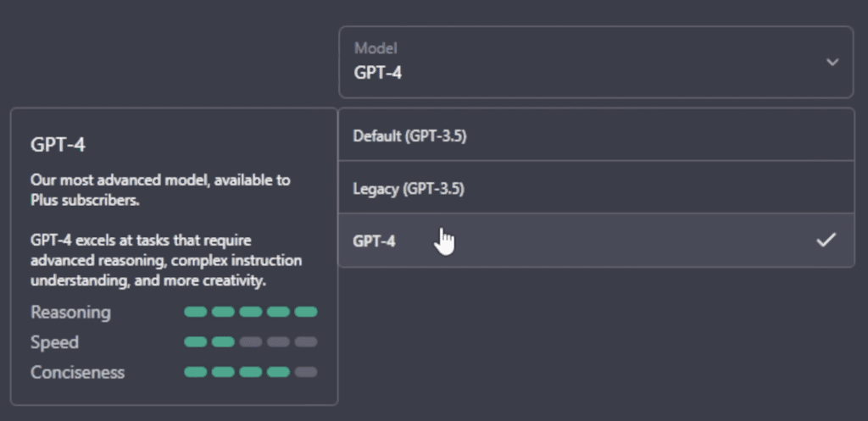Screen dimensions: 868x421
Task: Click the chevron arrow in Model dropdown
Action: tap(832, 62)
